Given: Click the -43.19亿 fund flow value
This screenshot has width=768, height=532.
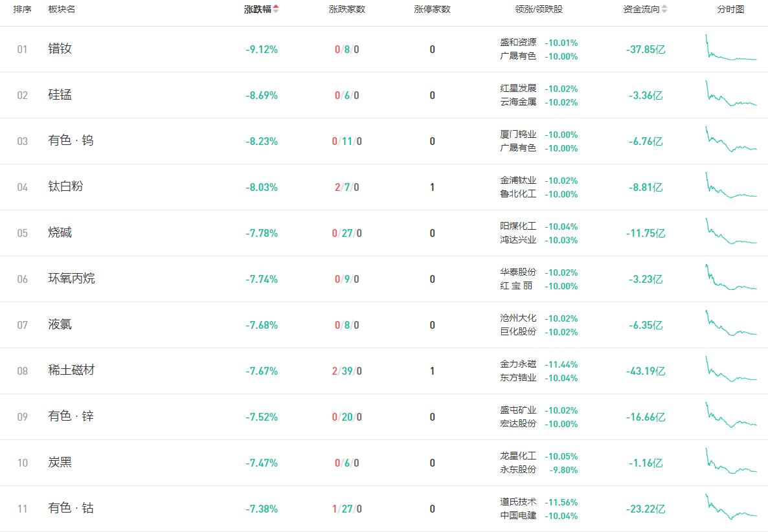Looking at the screenshot, I should (x=646, y=371).
